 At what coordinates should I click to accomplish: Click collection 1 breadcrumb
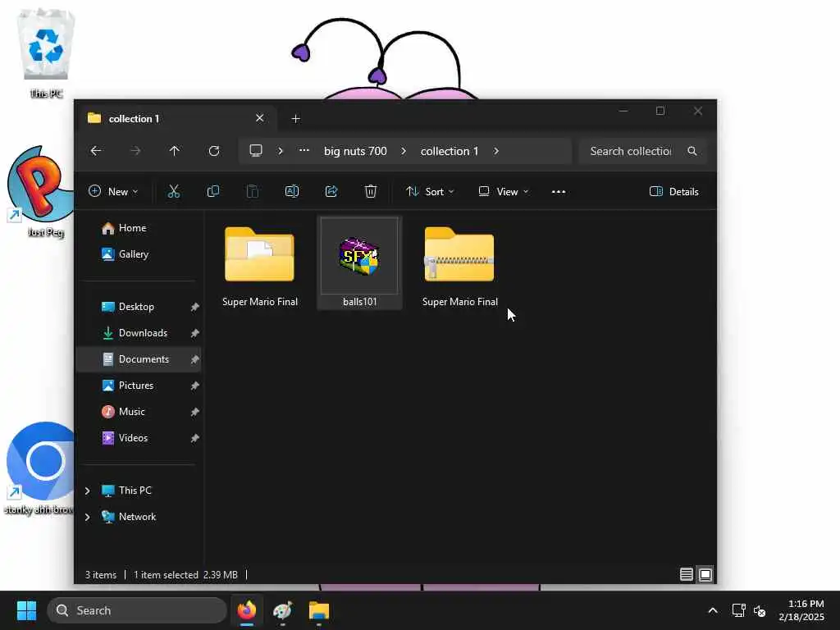click(x=449, y=151)
